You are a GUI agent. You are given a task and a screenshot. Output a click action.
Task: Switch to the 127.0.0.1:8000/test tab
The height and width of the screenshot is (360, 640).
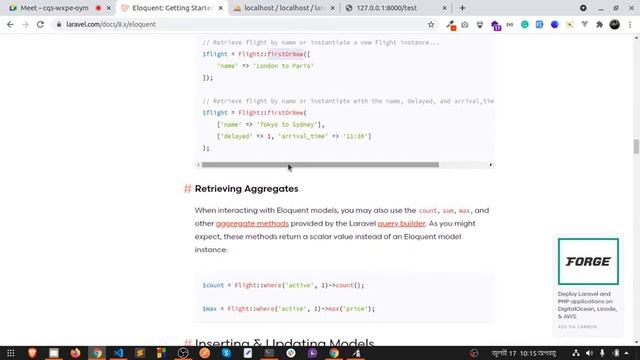pos(387,8)
